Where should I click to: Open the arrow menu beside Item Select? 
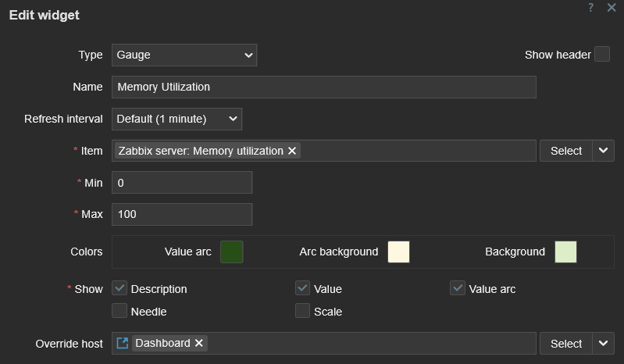(603, 151)
